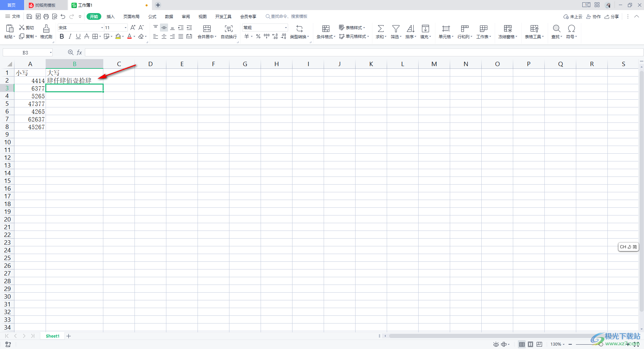644x349 pixels.
Task: Toggle Italic formatting
Action: 70,36
